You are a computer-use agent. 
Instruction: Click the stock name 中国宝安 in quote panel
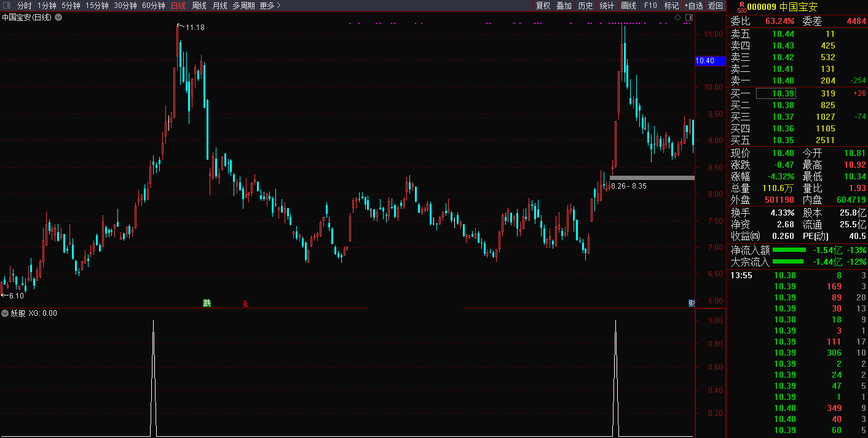(799, 7)
